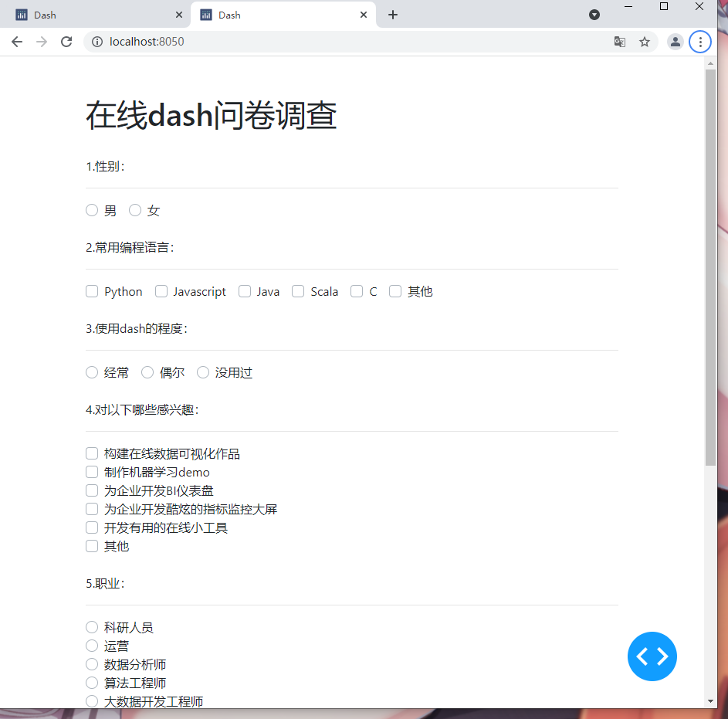Select the active second Dash tab

(283, 15)
